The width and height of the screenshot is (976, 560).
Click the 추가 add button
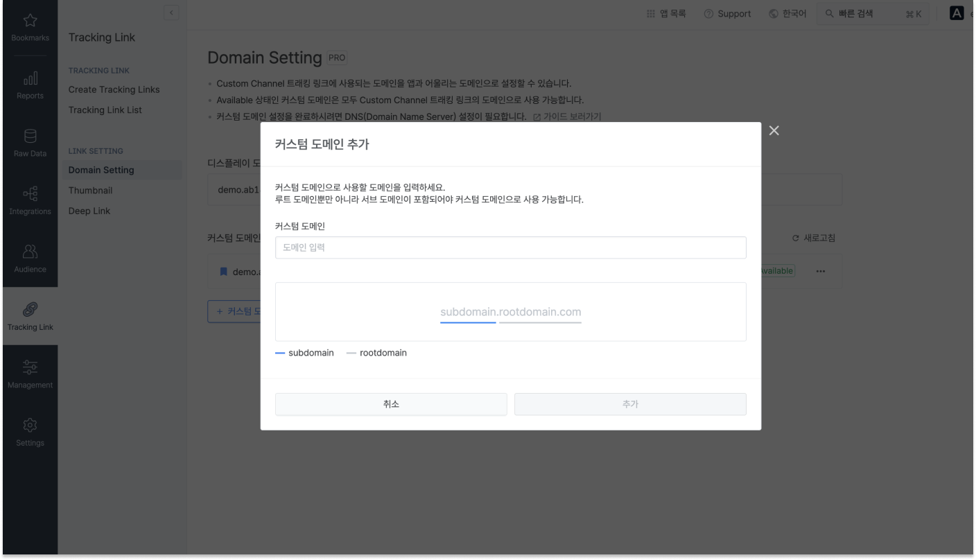(630, 404)
